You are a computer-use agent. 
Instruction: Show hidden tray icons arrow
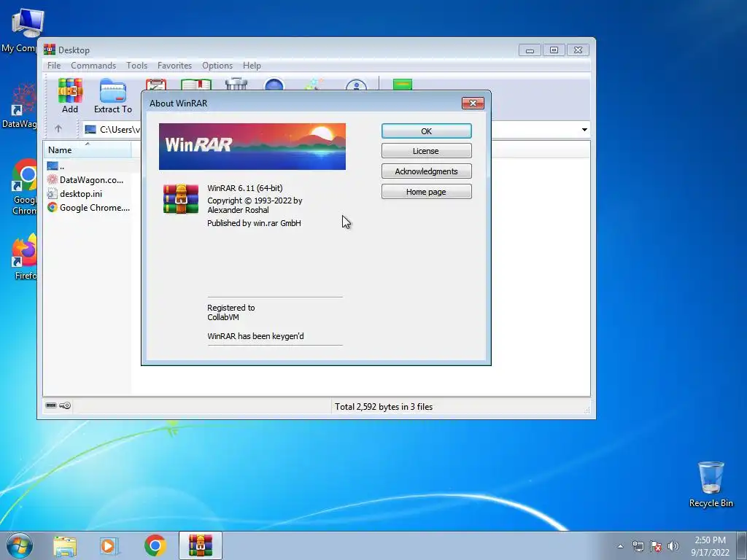pos(620,546)
